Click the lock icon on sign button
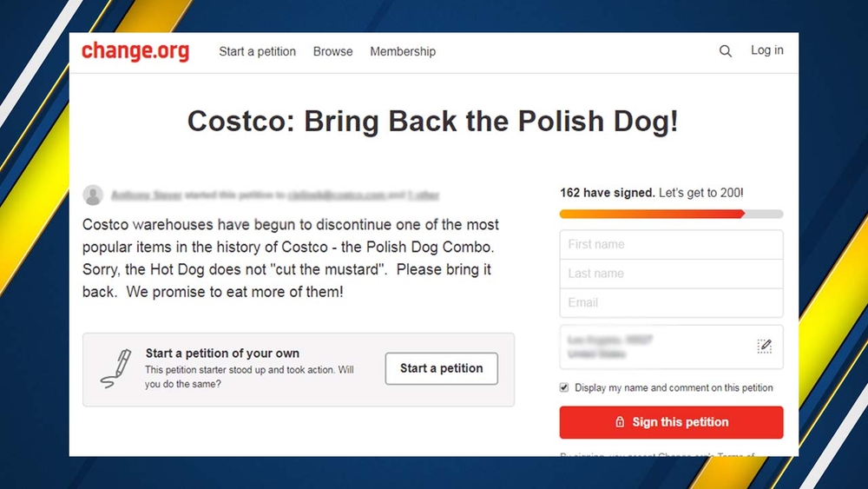 tap(620, 422)
